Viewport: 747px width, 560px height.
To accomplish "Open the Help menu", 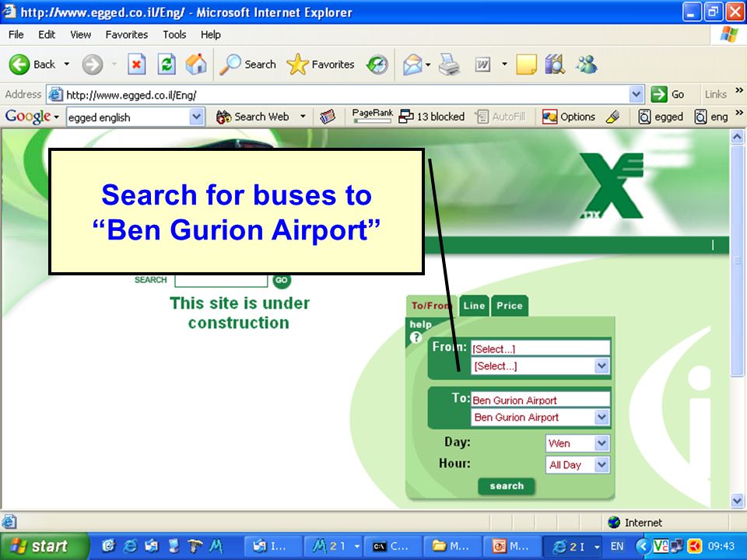I will click(211, 35).
